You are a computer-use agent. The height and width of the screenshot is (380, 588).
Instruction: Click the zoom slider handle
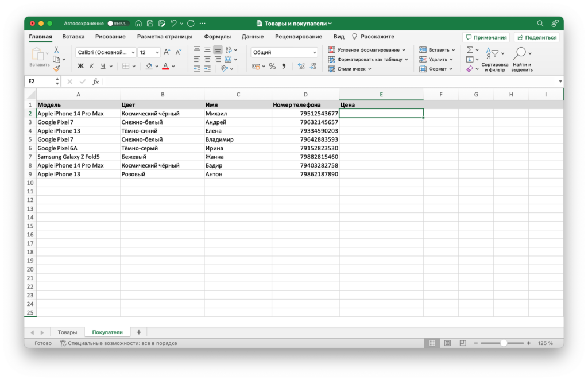click(x=504, y=343)
